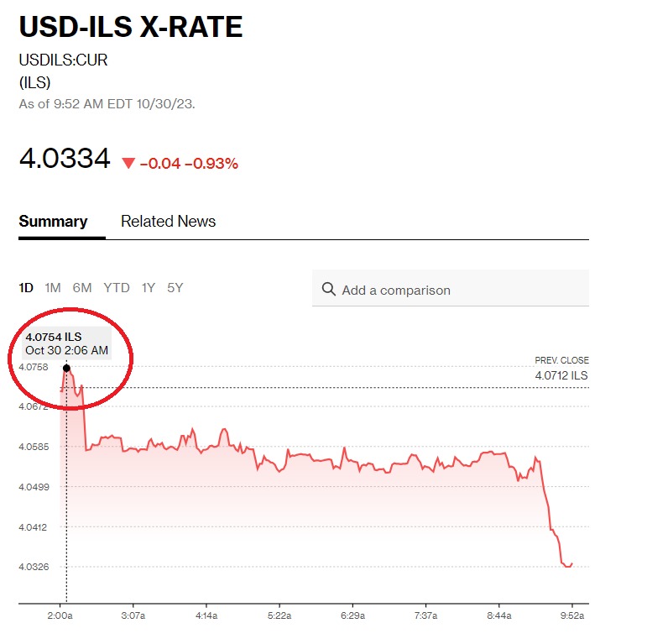The height and width of the screenshot is (644, 647).
Task: Click the current price 4.0334
Action: coord(65,158)
